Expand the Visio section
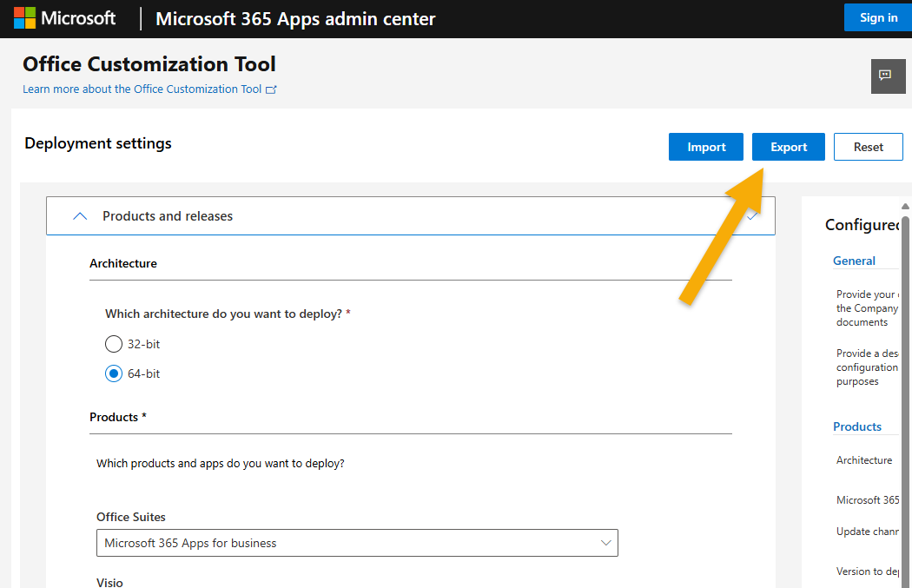912x588 pixels. pos(109,582)
